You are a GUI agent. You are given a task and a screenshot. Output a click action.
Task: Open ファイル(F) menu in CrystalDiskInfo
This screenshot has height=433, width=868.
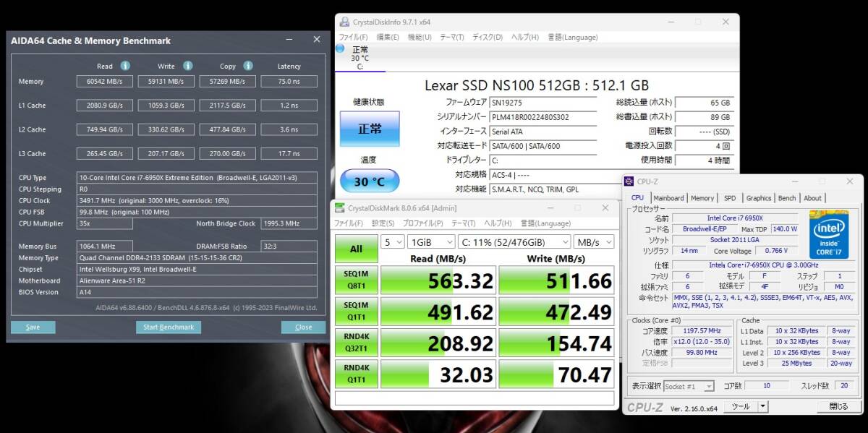click(x=353, y=37)
